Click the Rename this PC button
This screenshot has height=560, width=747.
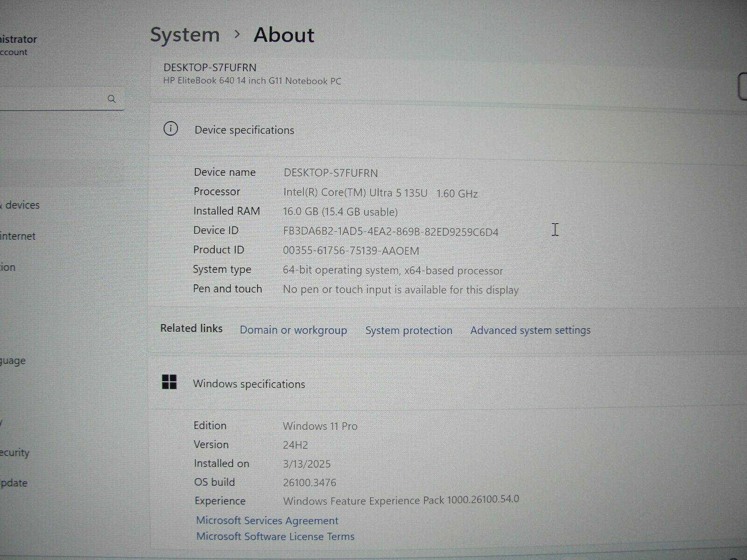(742, 86)
